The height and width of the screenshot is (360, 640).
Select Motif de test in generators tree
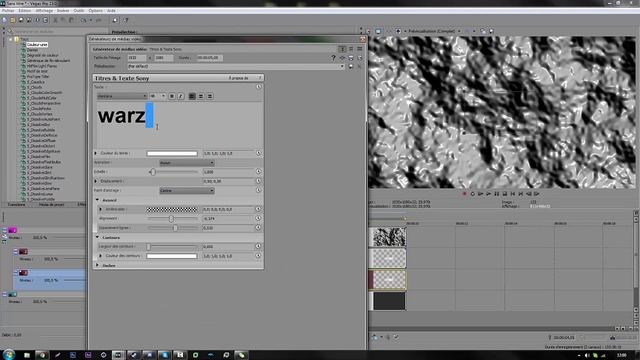tap(37, 71)
